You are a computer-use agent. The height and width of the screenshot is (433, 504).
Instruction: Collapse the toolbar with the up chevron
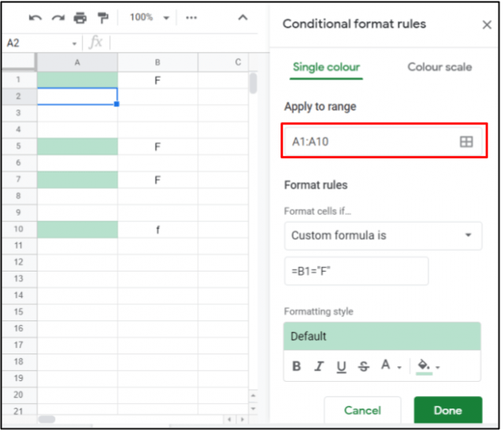point(243,17)
